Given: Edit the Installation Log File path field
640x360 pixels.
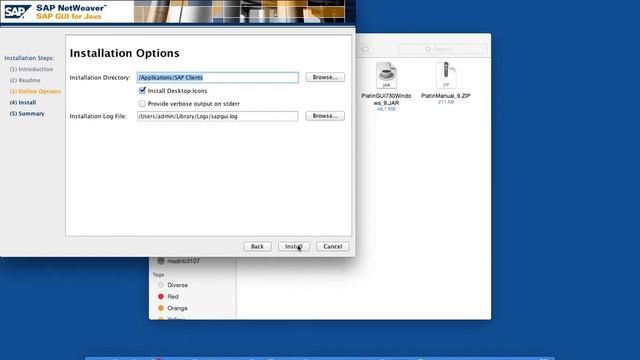Looking at the screenshot, I should coord(218,116).
